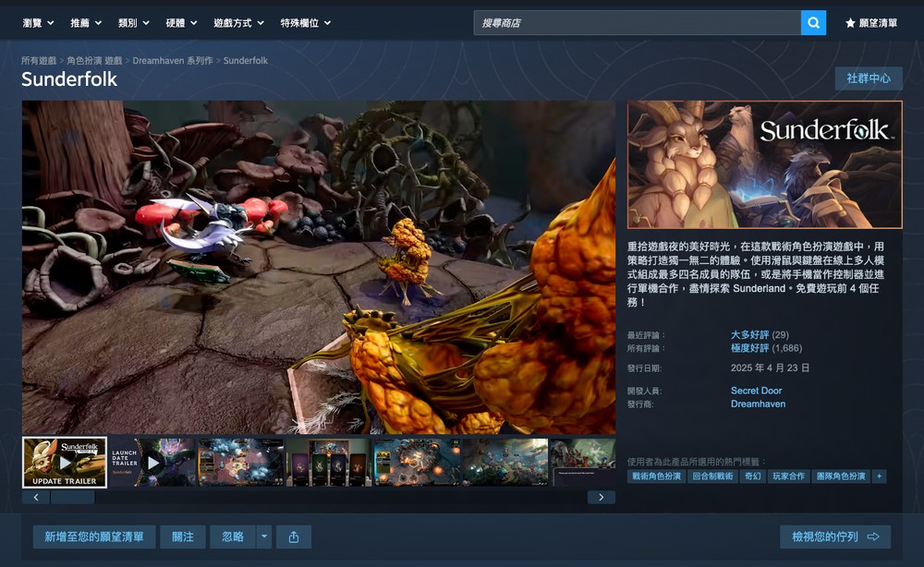This screenshot has height=567, width=924.
Task: Click the 關注 follow button
Action: point(183,537)
